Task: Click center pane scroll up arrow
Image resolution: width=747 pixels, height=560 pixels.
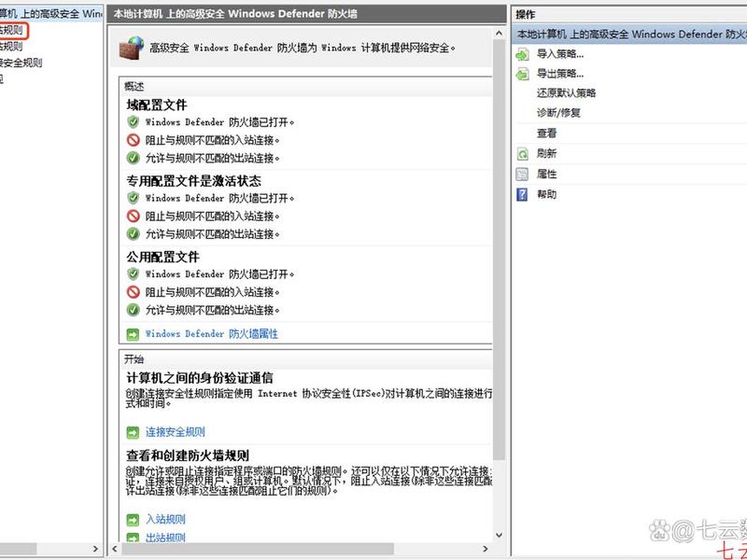Action: [x=499, y=34]
